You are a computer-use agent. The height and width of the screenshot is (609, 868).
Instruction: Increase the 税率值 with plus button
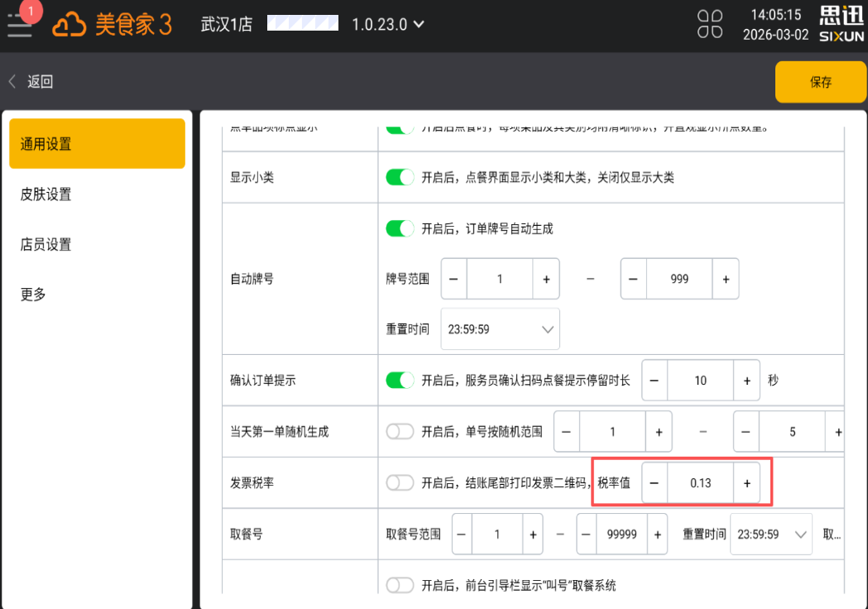(746, 483)
